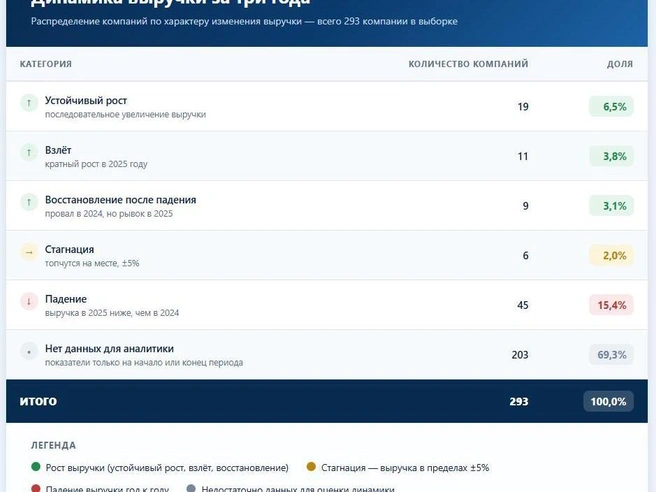Click the green legend dot for Рост выручки
Viewport: 656px width, 492px height.
36,466
